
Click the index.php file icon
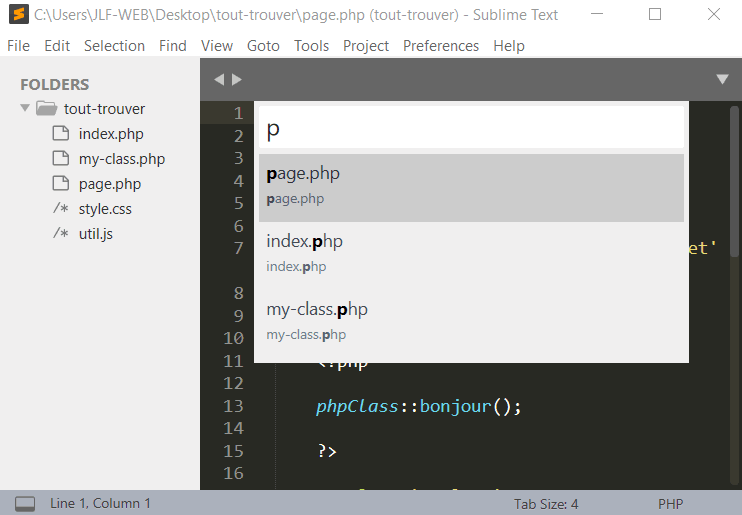(x=60, y=133)
